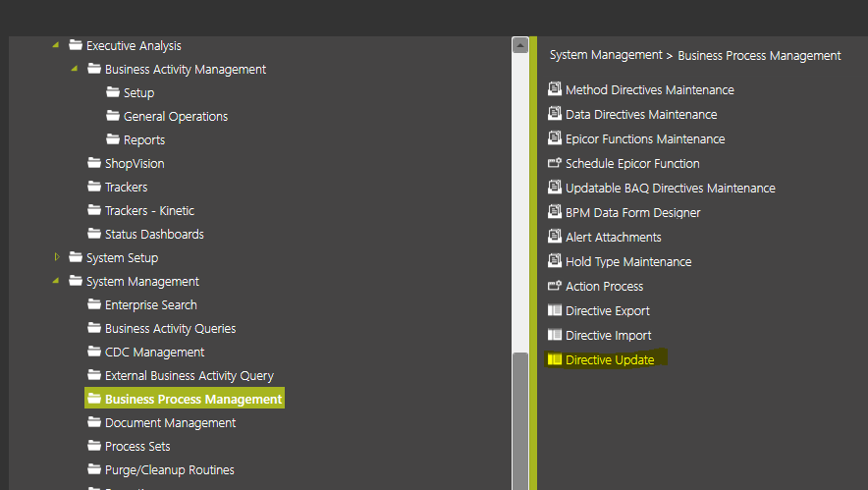Open Schedule Epicor Function
Image resolution: width=868 pixels, height=490 pixels.
tap(632, 163)
